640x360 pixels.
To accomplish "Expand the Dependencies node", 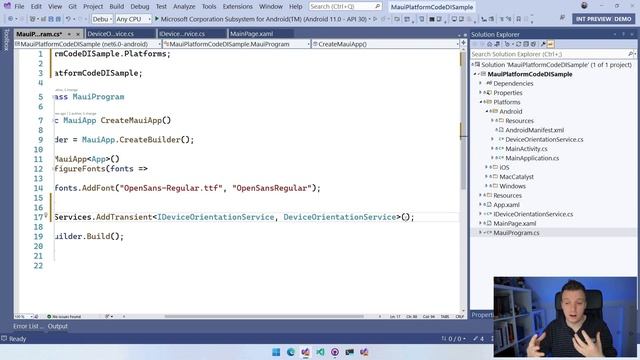I will pyautogui.click(x=480, y=83).
